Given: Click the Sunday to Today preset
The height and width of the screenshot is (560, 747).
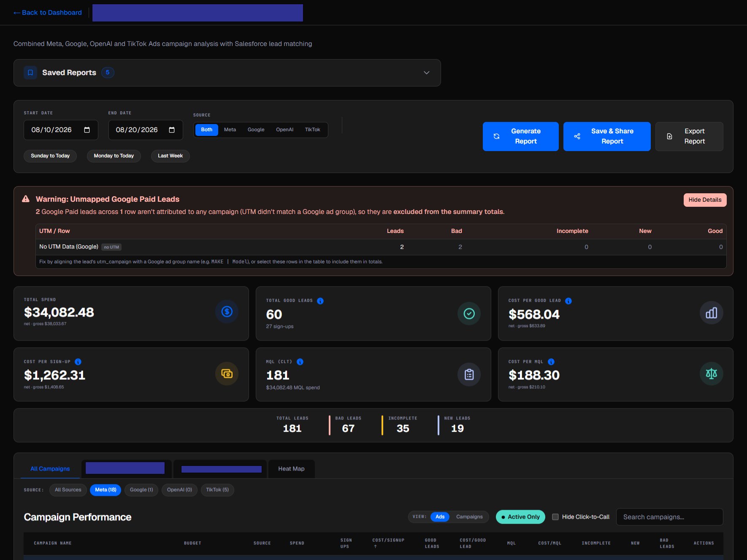Looking at the screenshot, I should (50, 156).
